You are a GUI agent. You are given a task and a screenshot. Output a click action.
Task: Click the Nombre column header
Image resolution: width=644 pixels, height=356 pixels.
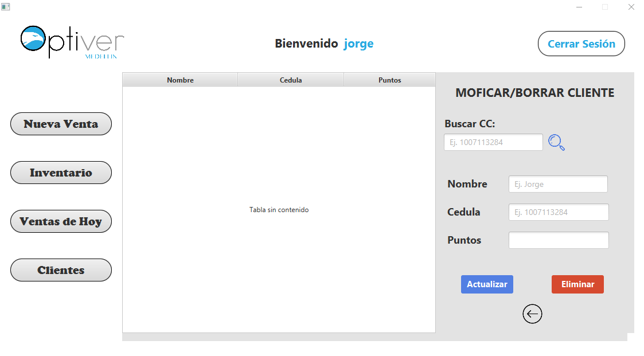(x=179, y=80)
